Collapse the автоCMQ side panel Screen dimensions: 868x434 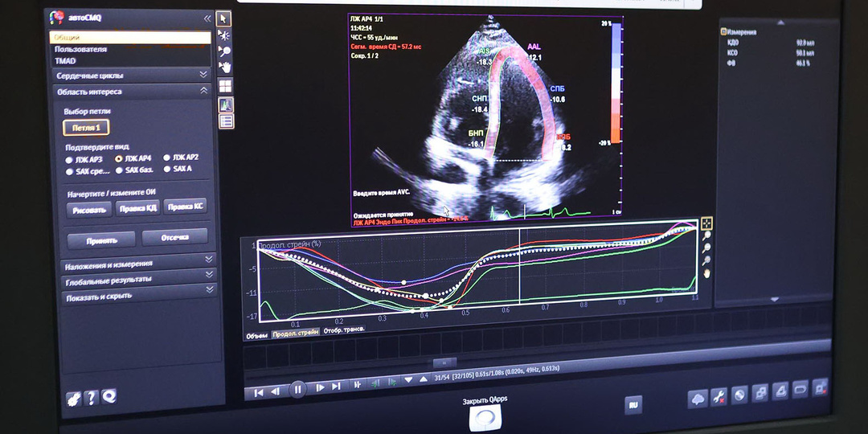pos(207,18)
